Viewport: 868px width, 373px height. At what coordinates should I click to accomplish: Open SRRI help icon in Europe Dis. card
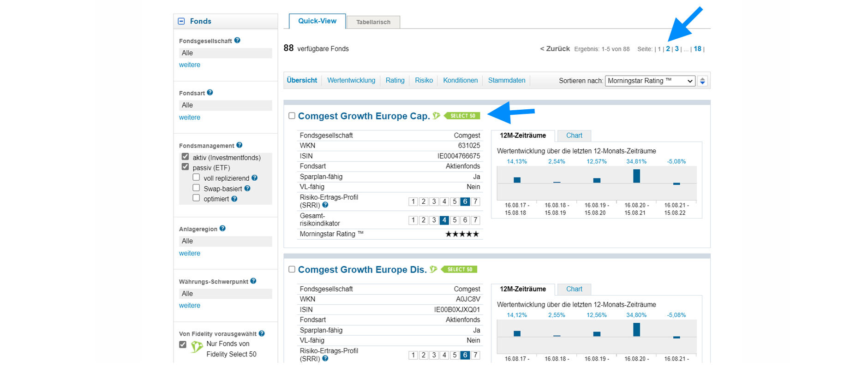325,358
